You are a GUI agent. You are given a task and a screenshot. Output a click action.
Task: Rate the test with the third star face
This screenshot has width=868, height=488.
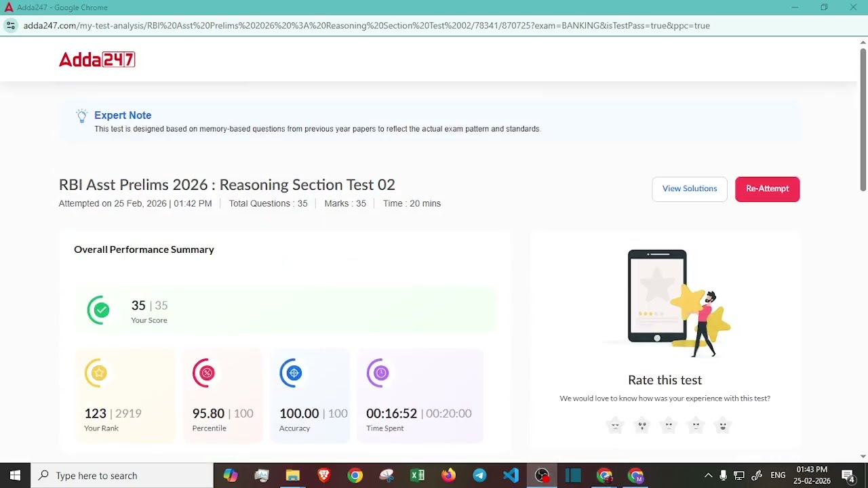tap(669, 426)
